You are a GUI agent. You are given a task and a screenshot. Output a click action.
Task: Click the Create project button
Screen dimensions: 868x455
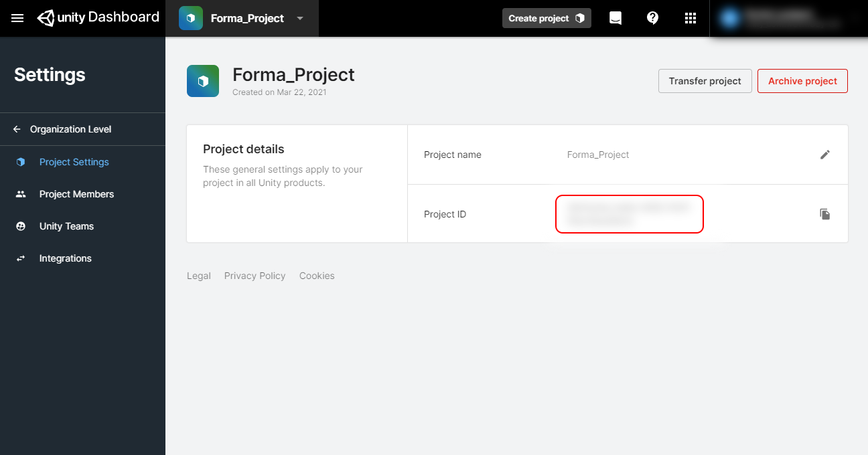[547, 18]
